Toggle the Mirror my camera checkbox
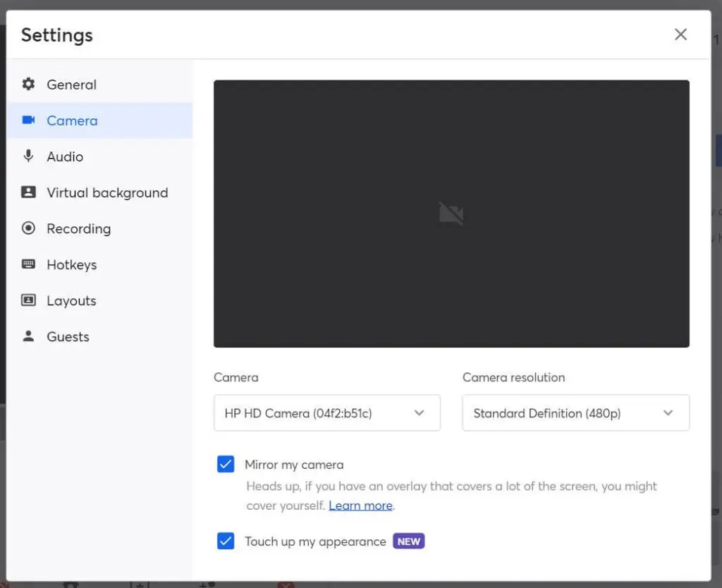722x588 pixels. [x=226, y=464]
